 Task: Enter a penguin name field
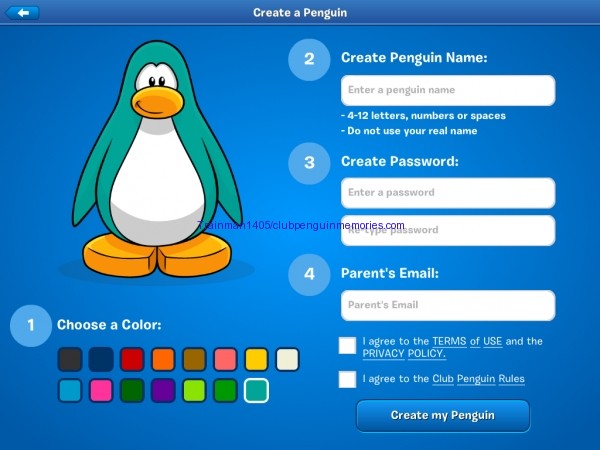[x=447, y=90]
